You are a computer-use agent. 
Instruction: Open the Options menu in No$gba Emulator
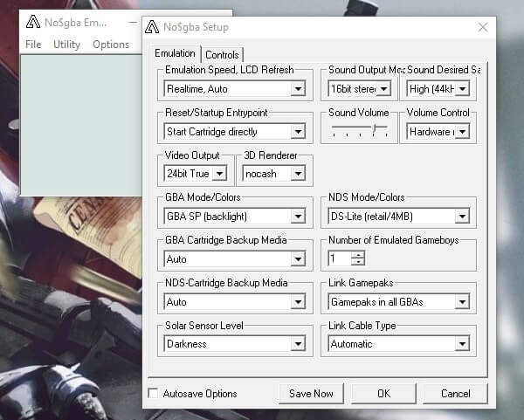(111, 45)
